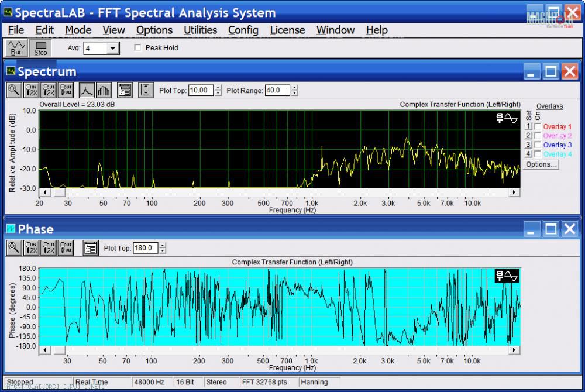Turn on Overlay 3 checkbox
Viewport: 585px width, 392px height.
point(538,145)
